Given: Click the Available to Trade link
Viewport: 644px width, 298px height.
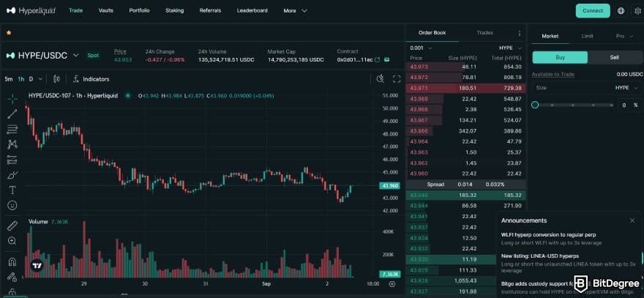Looking at the screenshot, I should tap(553, 75).
